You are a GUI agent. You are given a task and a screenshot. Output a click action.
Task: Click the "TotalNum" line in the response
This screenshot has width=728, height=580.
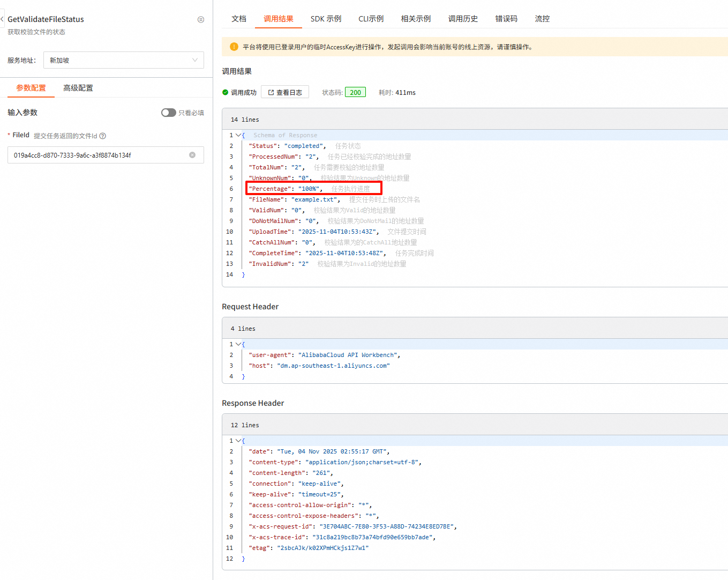point(277,167)
